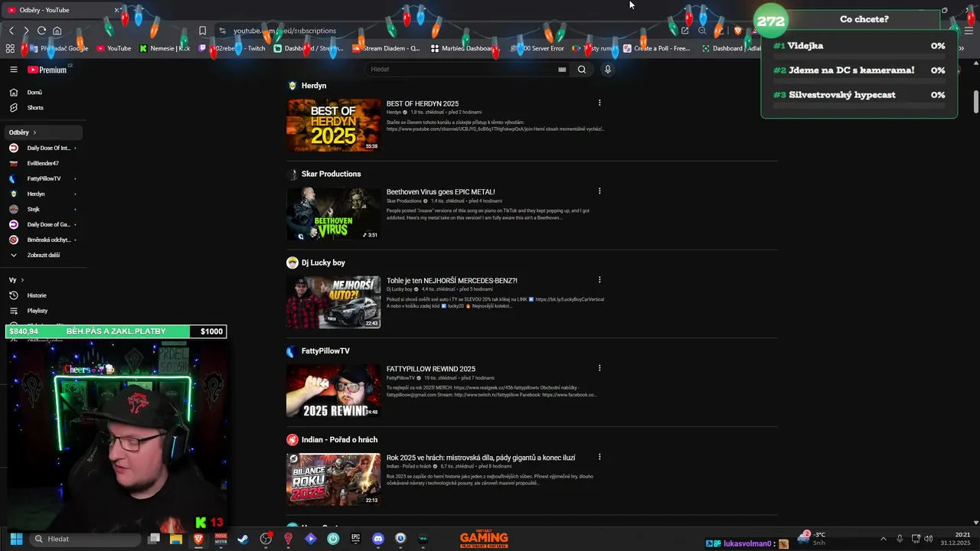This screenshot has height=551, width=980.
Task: Open the 2025 REWIND thumbnail
Action: (x=333, y=390)
